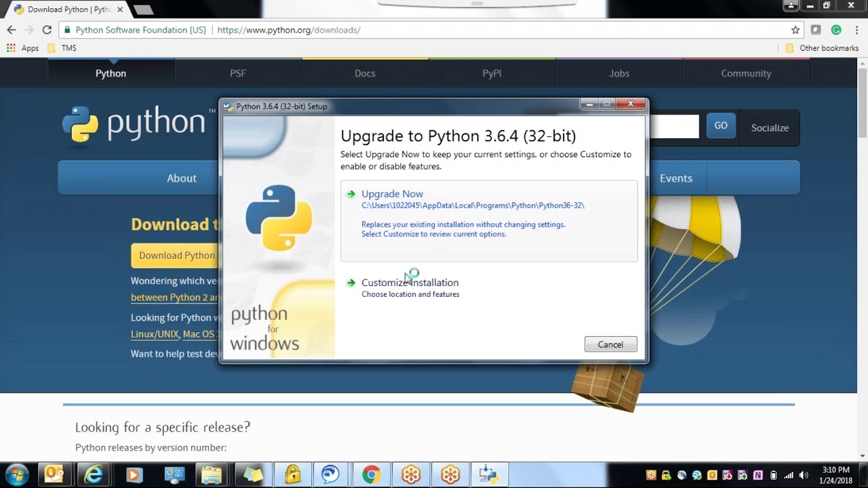Screen dimensions: 868x488
Task: Choose Customize installation in the setup dialog
Action: click(x=410, y=283)
